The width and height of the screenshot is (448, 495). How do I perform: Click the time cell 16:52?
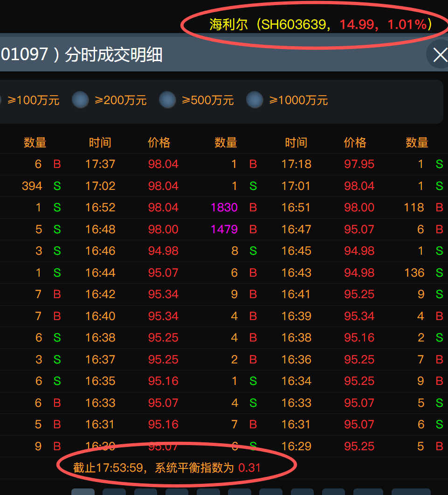(x=100, y=208)
